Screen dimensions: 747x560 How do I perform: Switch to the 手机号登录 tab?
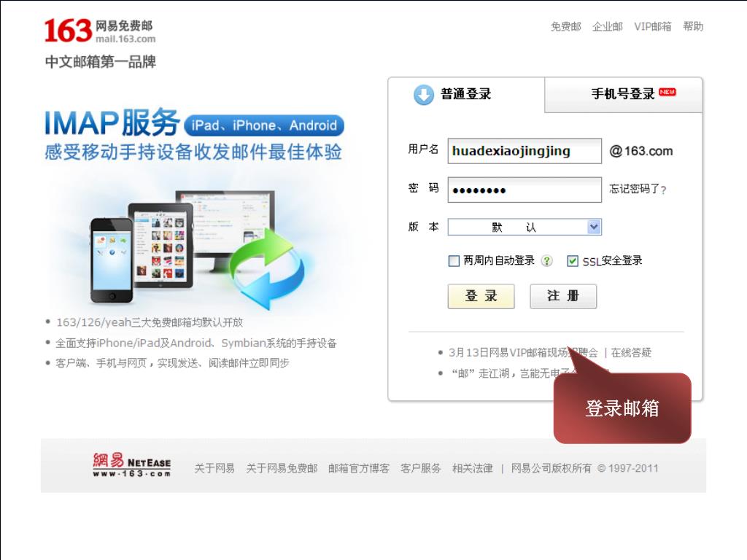point(623,94)
